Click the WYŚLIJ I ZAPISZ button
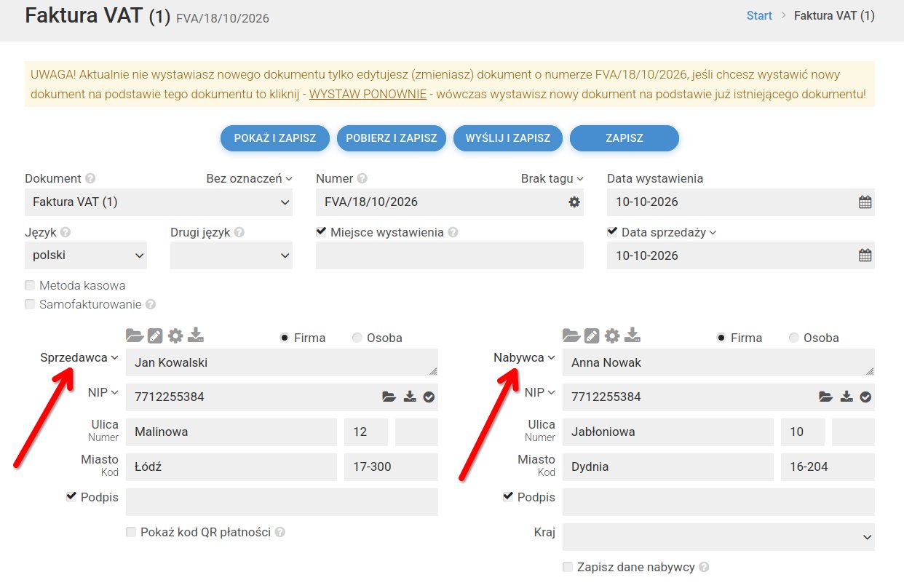This screenshot has height=588, width=904. click(x=508, y=138)
